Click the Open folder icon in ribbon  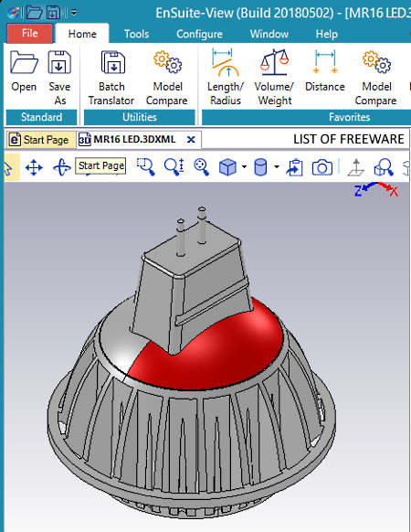pyautogui.click(x=24, y=62)
